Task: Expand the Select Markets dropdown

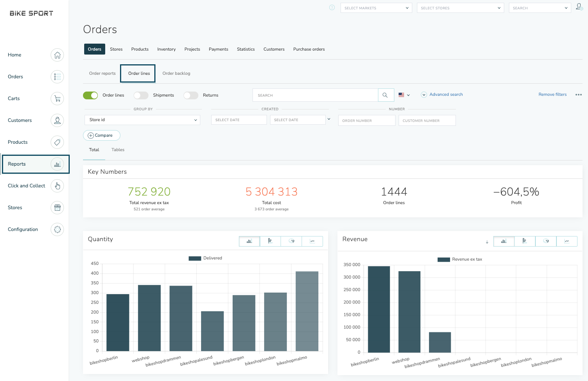Action: tap(376, 8)
